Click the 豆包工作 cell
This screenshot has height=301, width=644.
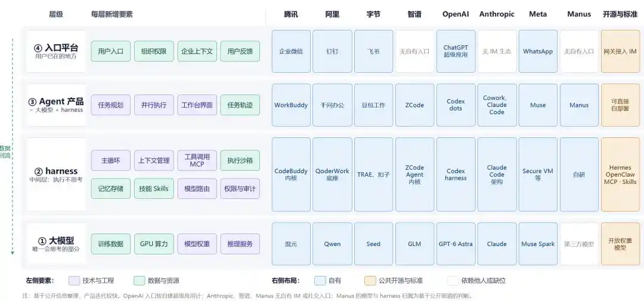[x=373, y=105]
